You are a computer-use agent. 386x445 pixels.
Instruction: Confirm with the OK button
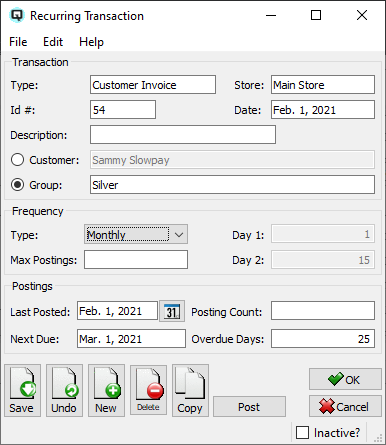click(345, 379)
